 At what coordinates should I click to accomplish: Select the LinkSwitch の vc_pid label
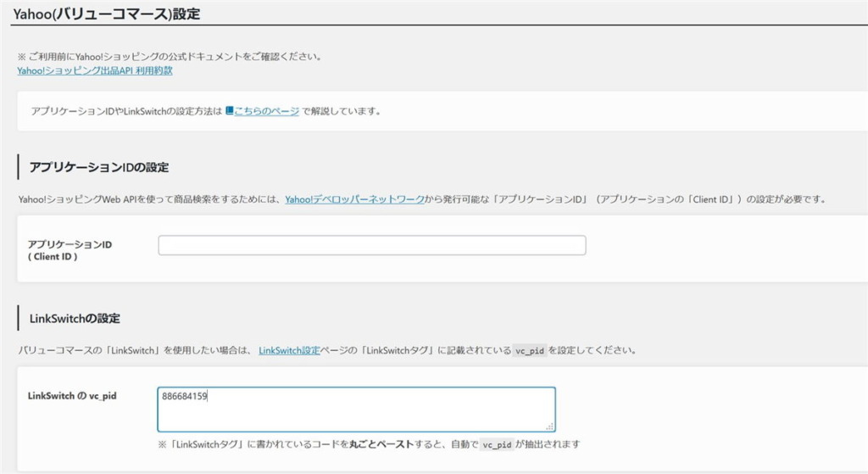coord(72,396)
